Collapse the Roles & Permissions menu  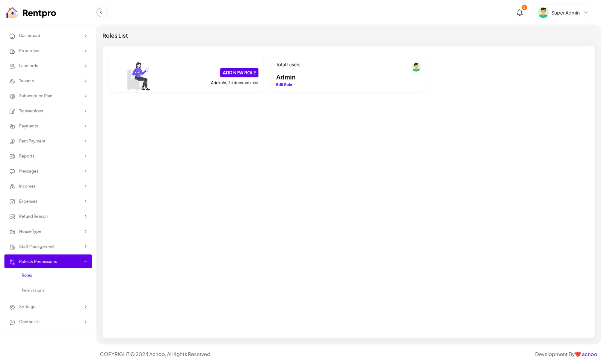point(85,261)
